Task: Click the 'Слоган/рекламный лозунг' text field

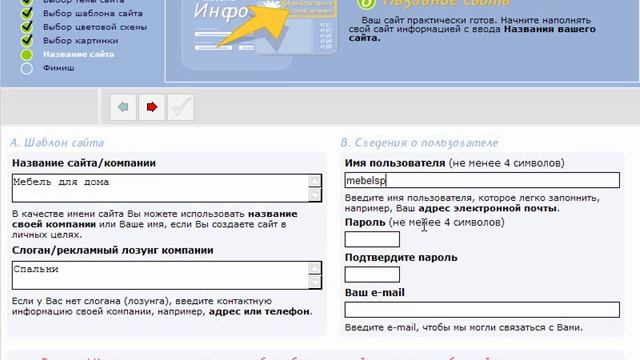Action: [167, 276]
